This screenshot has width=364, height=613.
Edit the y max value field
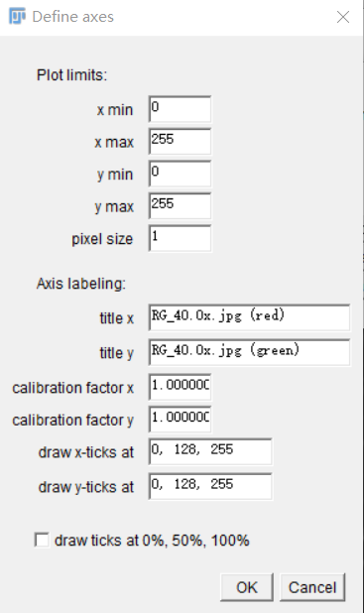point(180,206)
